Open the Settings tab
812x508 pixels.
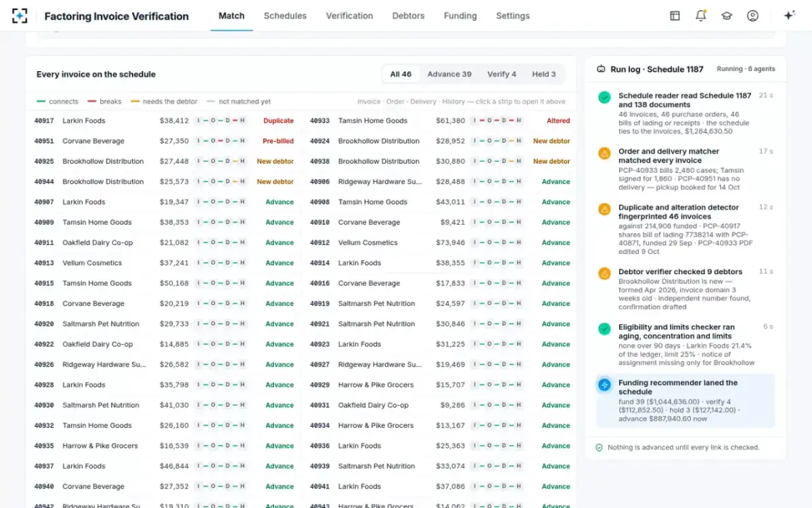click(513, 16)
